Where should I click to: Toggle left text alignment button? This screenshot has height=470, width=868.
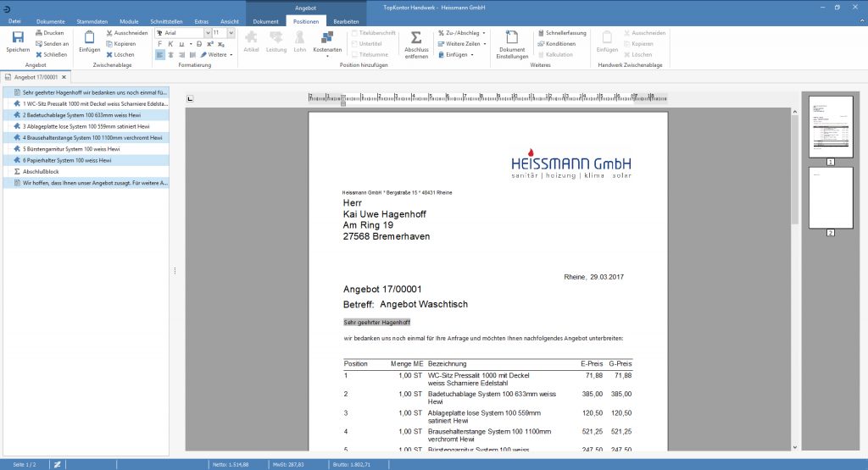(159, 55)
